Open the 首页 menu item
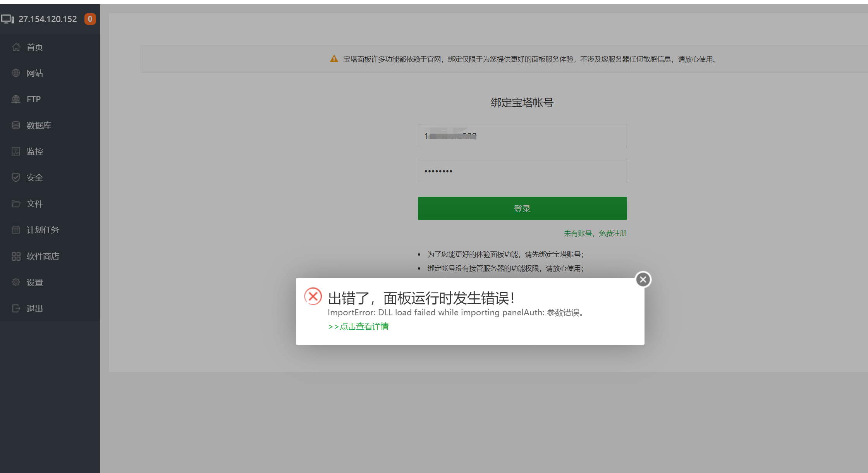 [50, 47]
